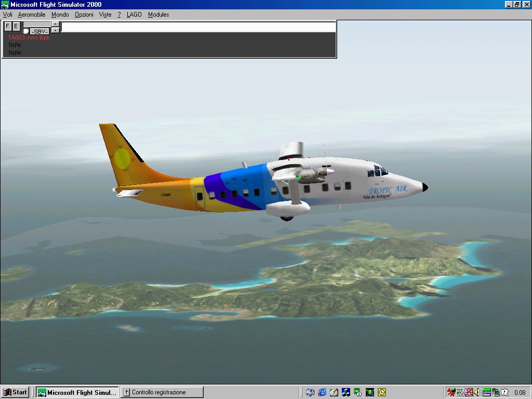Select the first TKPK line below the red message

coord(15,46)
